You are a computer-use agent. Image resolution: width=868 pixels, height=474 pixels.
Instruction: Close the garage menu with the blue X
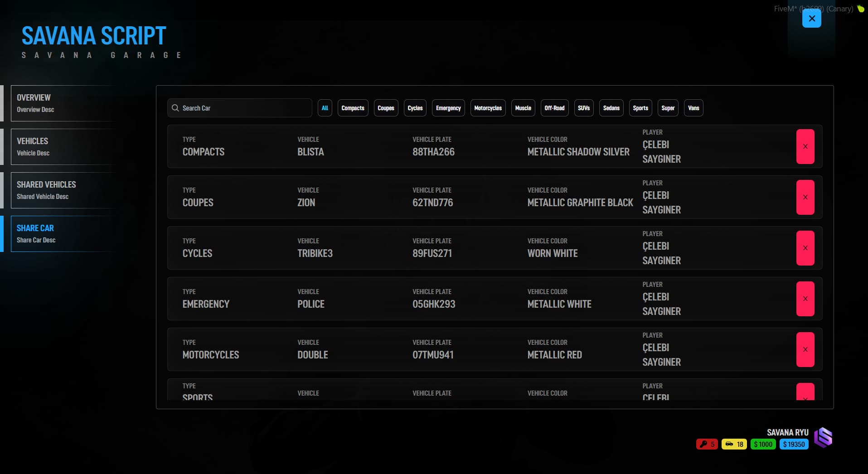[x=811, y=19]
